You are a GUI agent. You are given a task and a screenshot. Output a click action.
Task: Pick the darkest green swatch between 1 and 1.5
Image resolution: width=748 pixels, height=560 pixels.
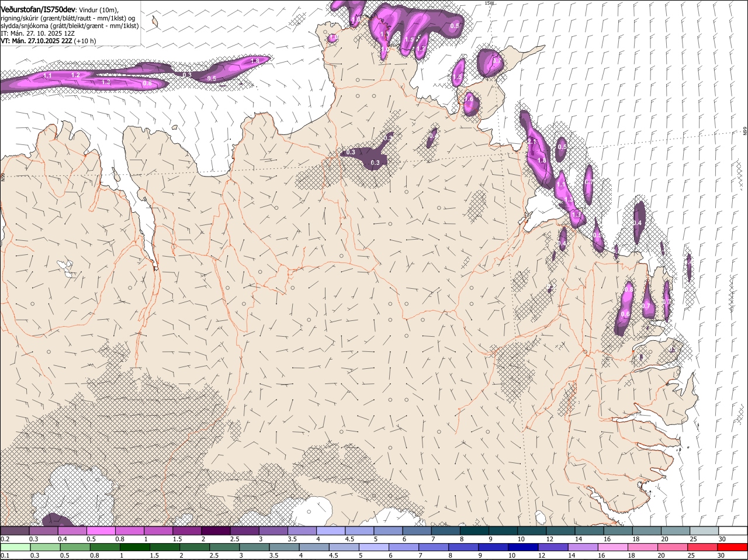134,547
